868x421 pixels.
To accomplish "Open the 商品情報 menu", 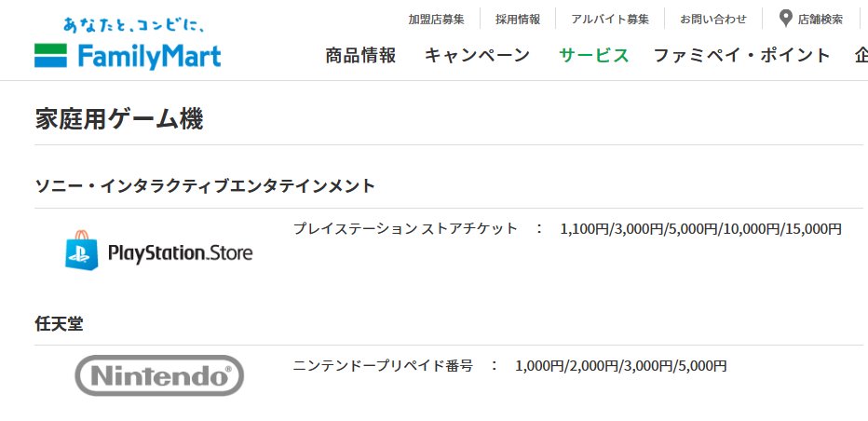I will tap(361, 55).
